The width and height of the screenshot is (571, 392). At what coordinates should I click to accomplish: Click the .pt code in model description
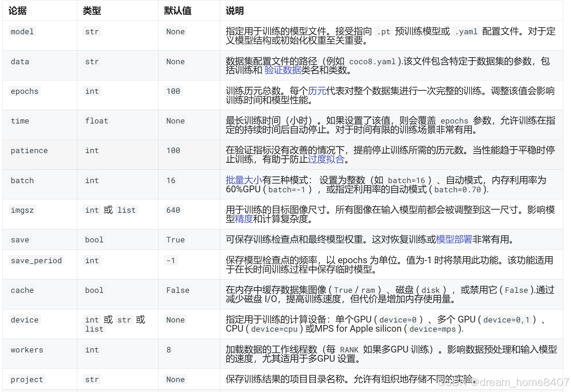pyautogui.click(x=384, y=32)
